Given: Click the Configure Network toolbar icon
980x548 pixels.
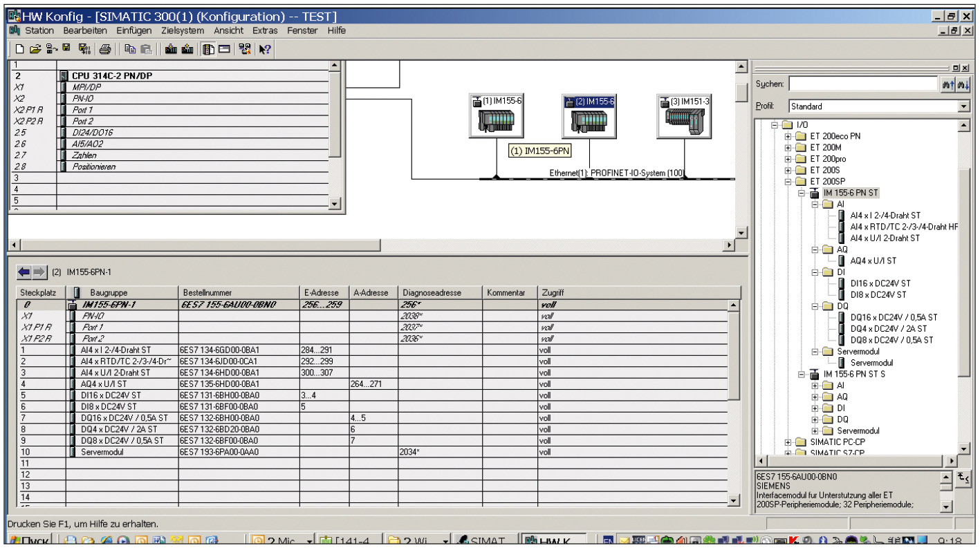Looking at the screenshot, I should point(245,48).
